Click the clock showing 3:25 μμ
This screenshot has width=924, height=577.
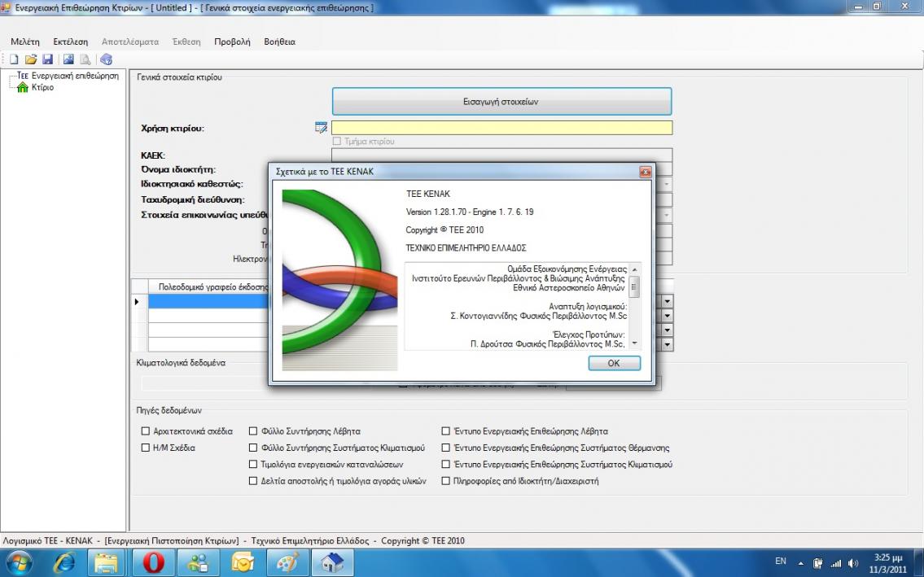click(x=889, y=557)
